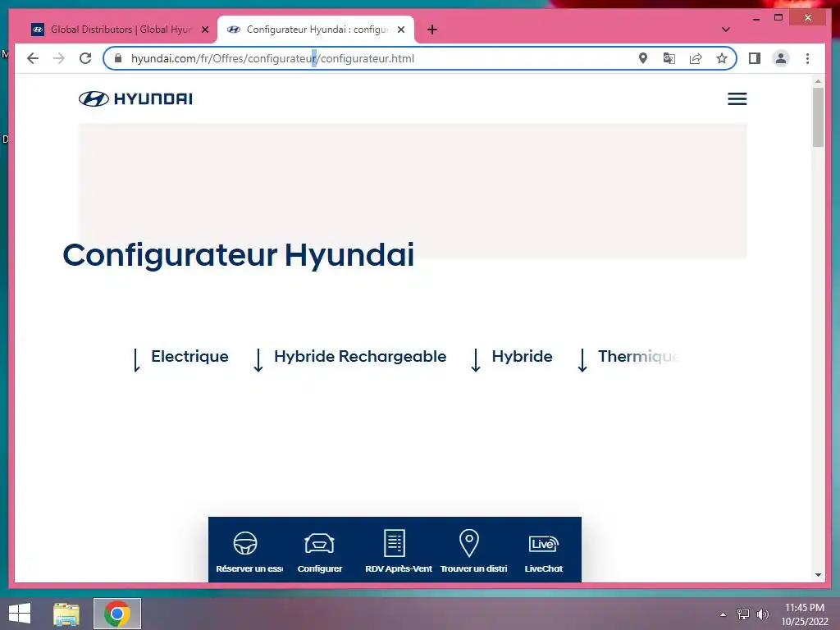Show hidden system tray icons
The width and height of the screenshot is (840, 630).
click(724, 614)
